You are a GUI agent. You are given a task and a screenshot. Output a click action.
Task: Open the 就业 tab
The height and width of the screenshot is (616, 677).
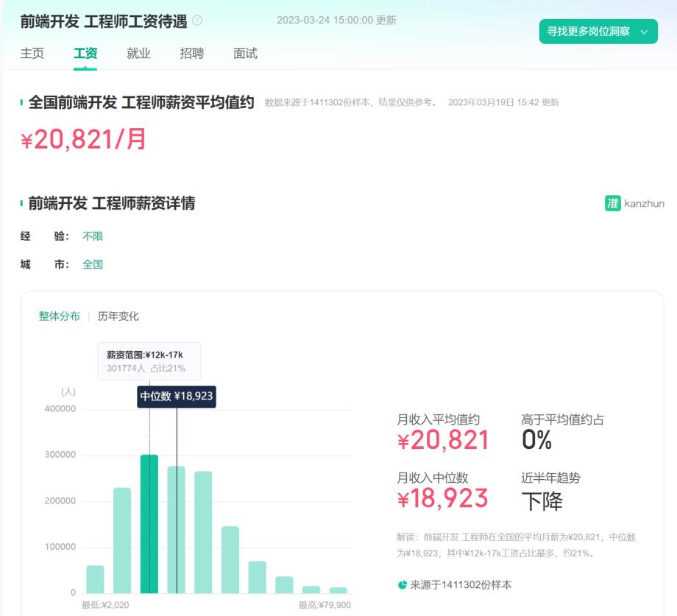click(x=138, y=53)
